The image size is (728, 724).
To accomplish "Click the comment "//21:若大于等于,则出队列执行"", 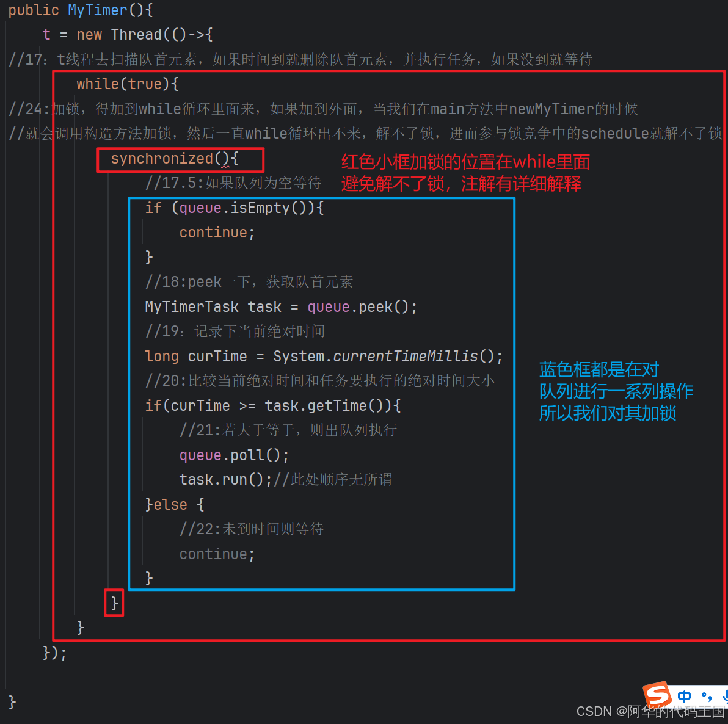I will (288, 430).
